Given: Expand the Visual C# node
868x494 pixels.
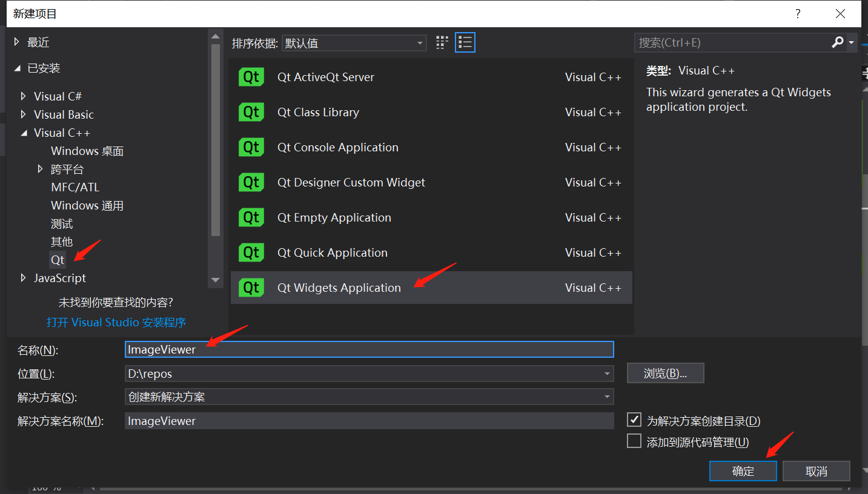Looking at the screenshot, I should 24,96.
